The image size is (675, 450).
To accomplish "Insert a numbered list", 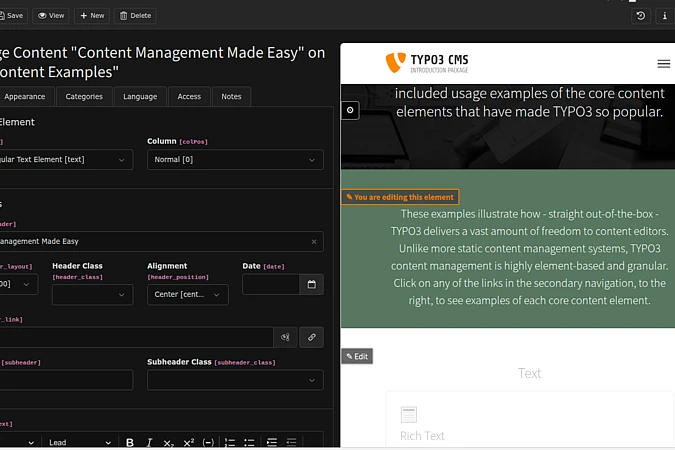I will click(230, 442).
